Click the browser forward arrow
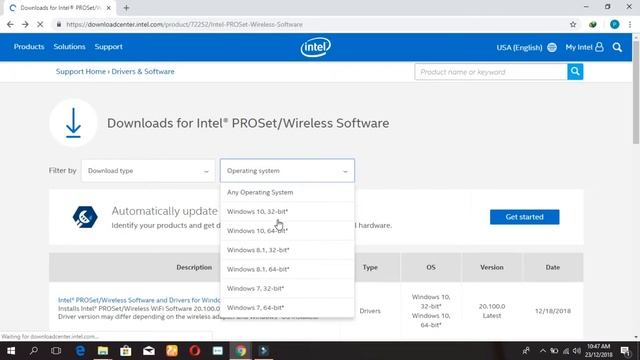This screenshot has width=640, height=360. pos(25,24)
